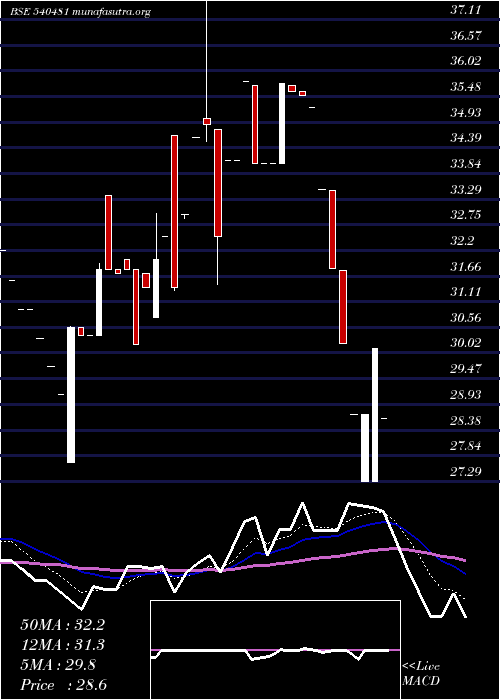Screen dimensions: 500x700
Task: Click the 34.39 price axis label
Action: [x=466, y=138]
